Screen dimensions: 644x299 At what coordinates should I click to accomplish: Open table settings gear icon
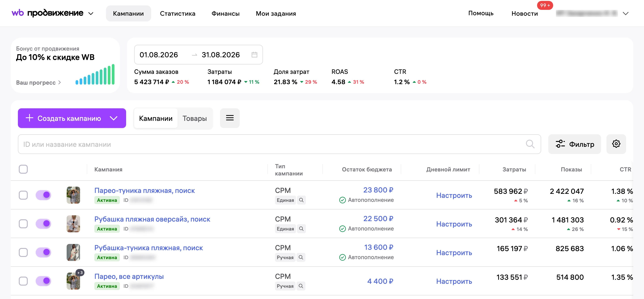616,144
